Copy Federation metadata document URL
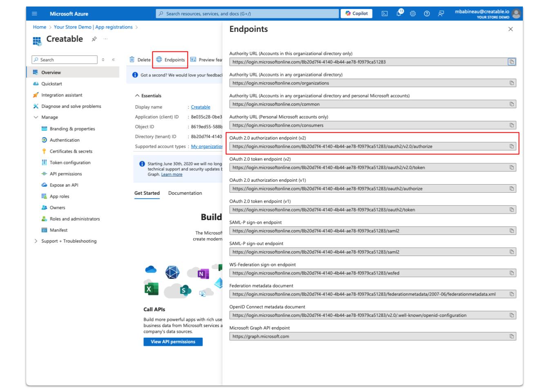This screenshot has height=392, width=549. click(x=511, y=294)
